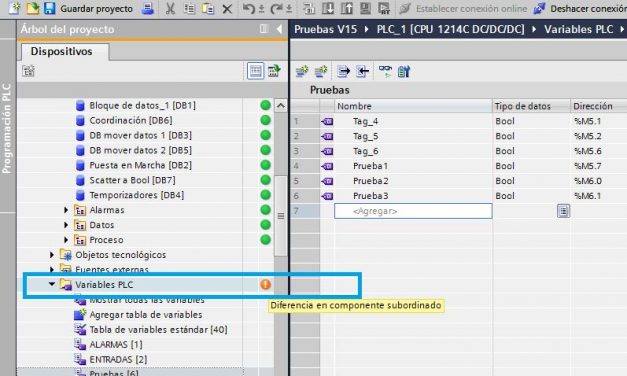627x376 pixels.
Task: Select Bloque de datos_1 [DB1]
Action: 142,105
